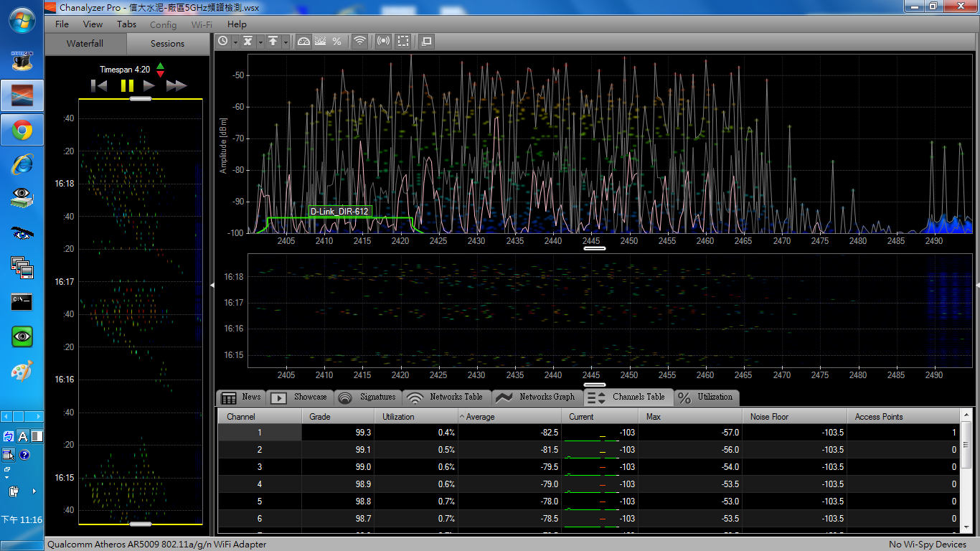The height and width of the screenshot is (551, 980).
Task: Click the broadcast signal toolbar icon
Action: coord(384,42)
